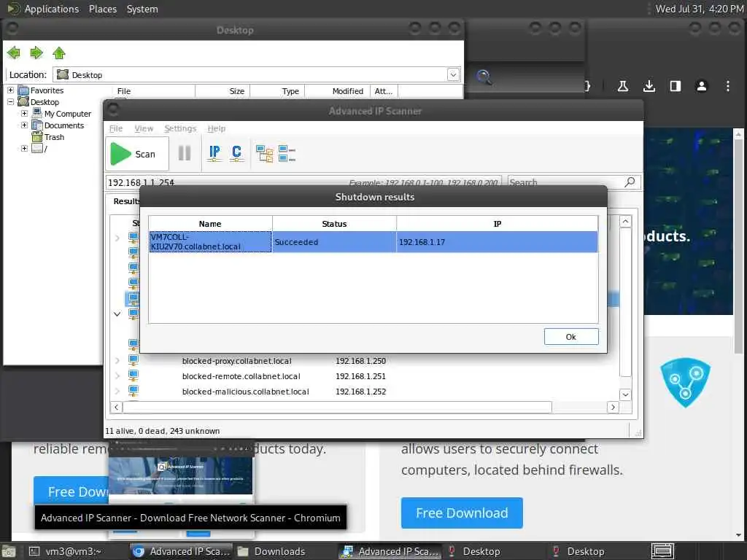Click the magnifier icon in Chromium toolbar
The image size is (747, 560).
484,77
